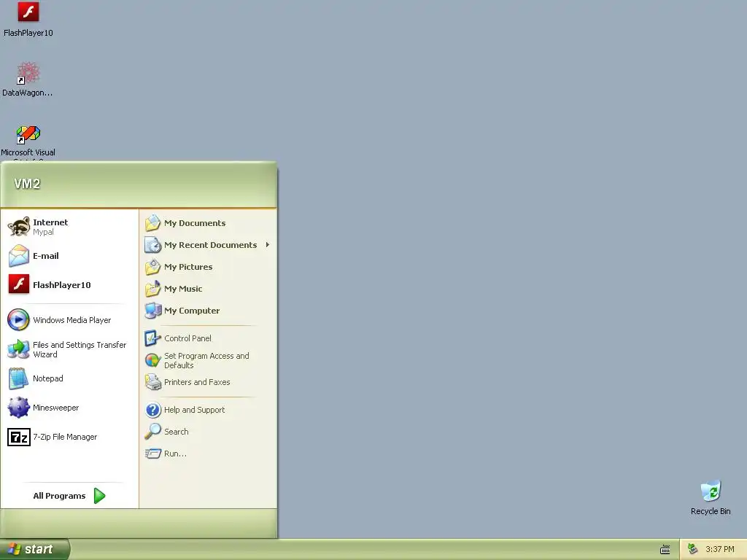Open Files and Settings Transfer Wizard icon
The width and height of the screenshot is (747, 560).
pos(18,349)
